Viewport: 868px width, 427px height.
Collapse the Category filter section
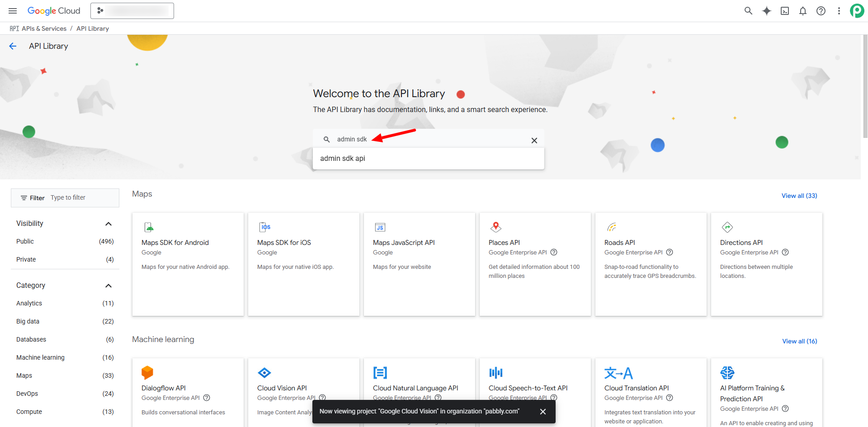click(x=108, y=286)
